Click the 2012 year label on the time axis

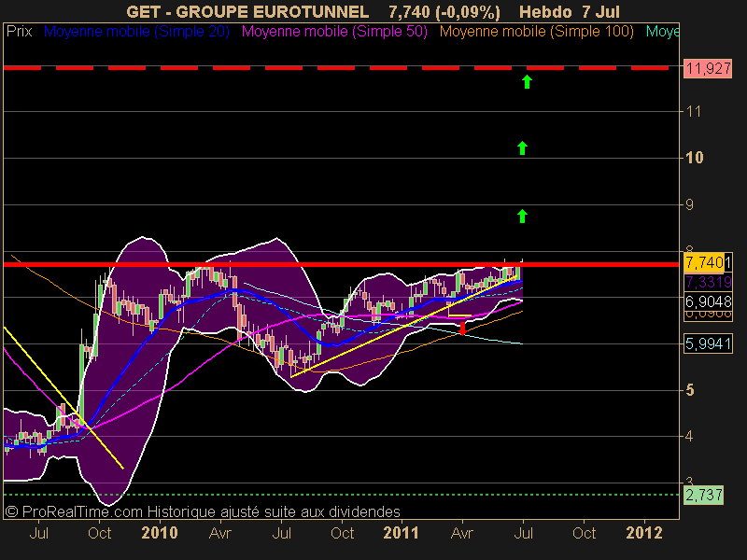point(644,532)
